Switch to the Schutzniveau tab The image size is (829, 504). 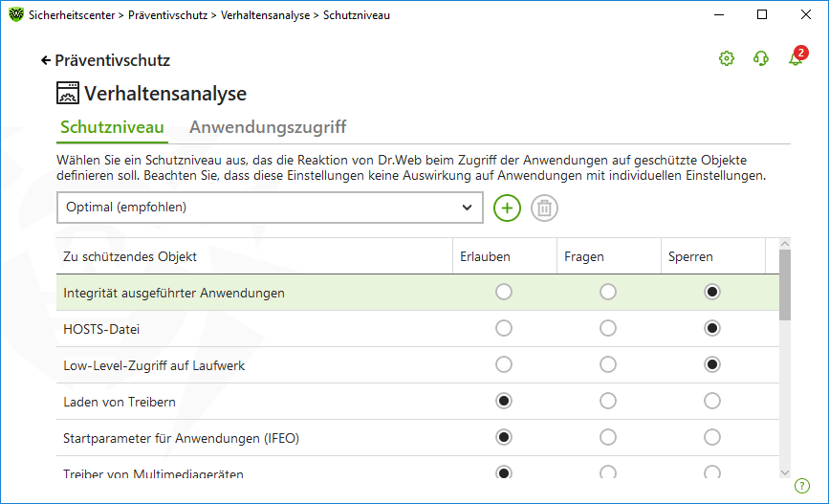[x=112, y=127]
